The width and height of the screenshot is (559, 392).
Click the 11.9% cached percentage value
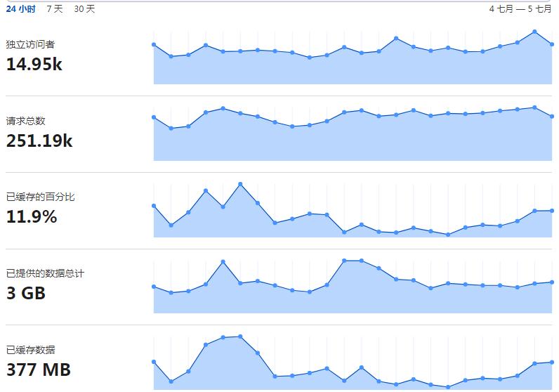click(x=32, y=217)
